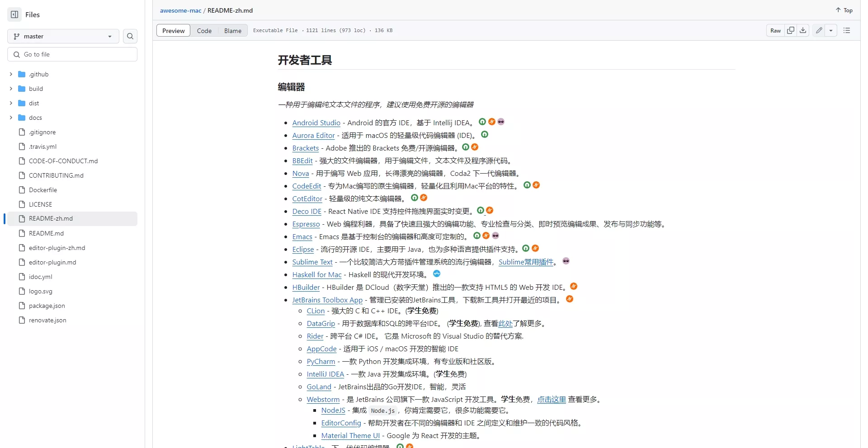Click the awesome-list icon after Emacs

coord(495,236)
